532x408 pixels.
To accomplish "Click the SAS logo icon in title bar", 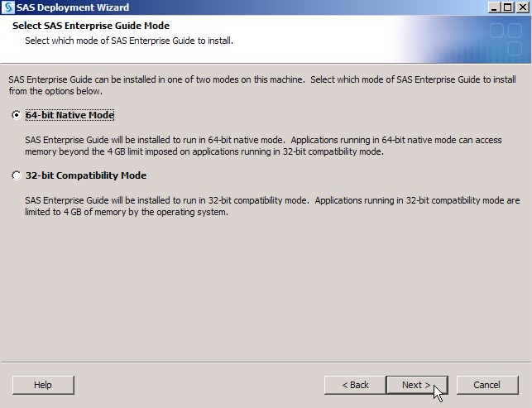I will click(7, 7).
